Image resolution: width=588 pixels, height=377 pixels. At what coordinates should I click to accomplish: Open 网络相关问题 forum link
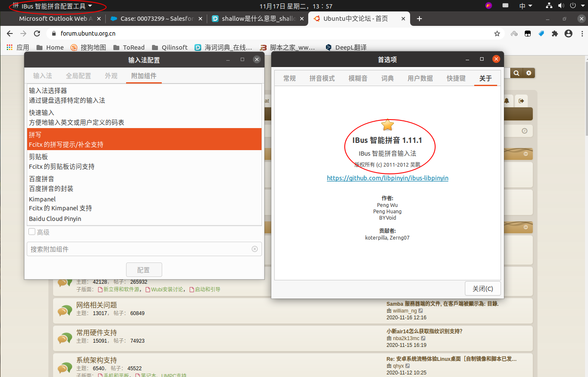coord(96,305)
